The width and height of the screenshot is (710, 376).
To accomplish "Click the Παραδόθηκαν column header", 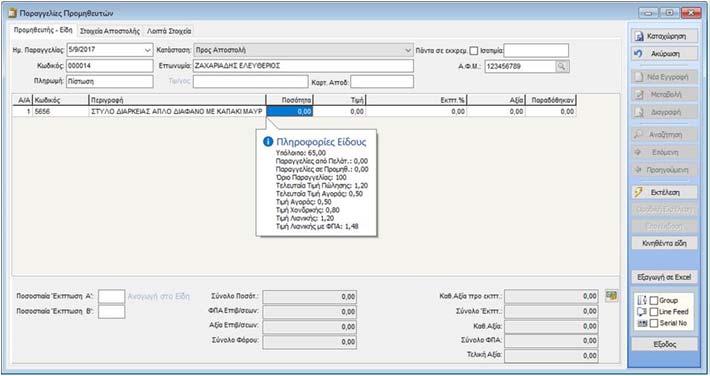I will (x=551, y=100).
